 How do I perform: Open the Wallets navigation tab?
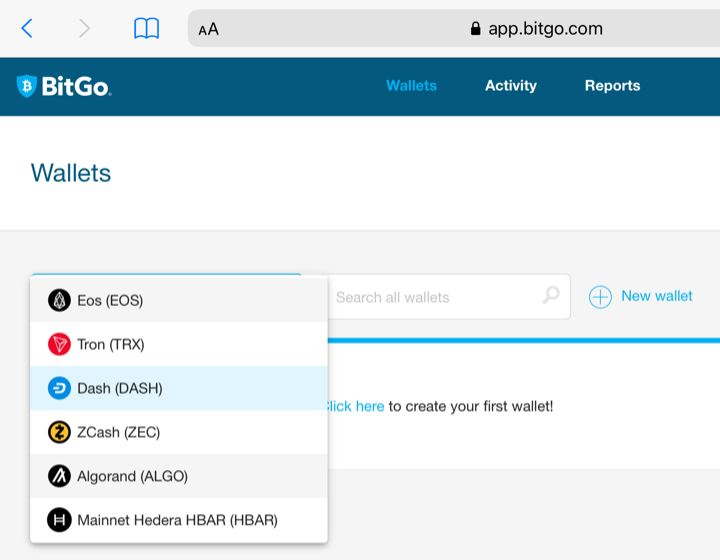click(411, 86)
